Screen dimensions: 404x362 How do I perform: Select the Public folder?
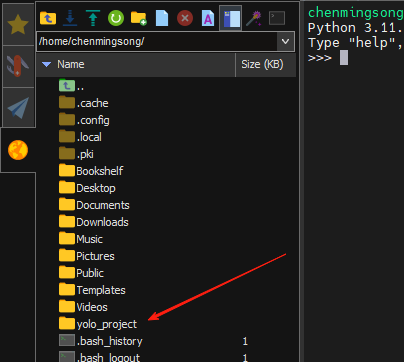[81, 273]
